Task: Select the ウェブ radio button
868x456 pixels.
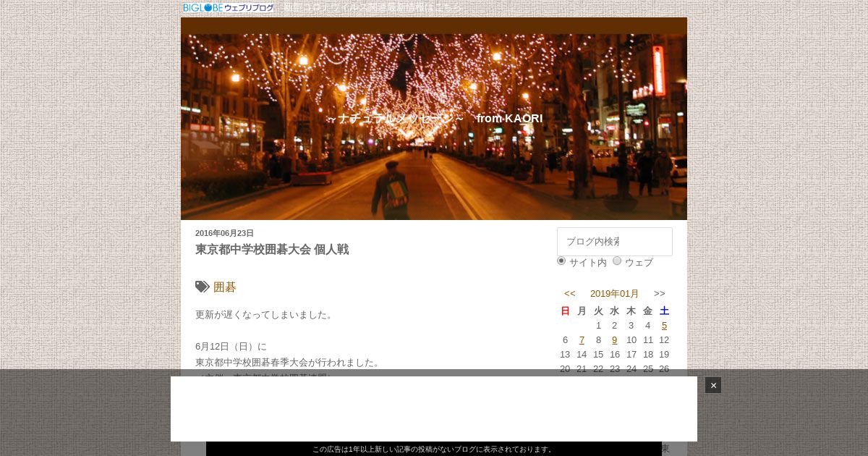Action: 617,261
